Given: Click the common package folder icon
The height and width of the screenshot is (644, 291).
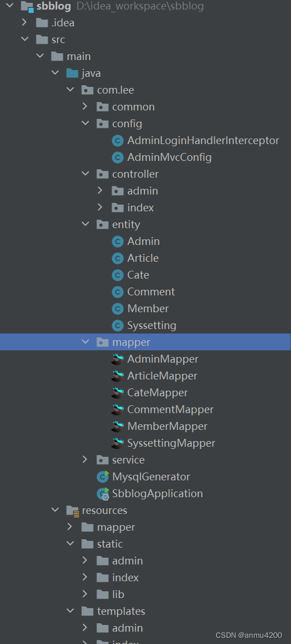Looking at the screenshot, I should [x=103, y=107].
